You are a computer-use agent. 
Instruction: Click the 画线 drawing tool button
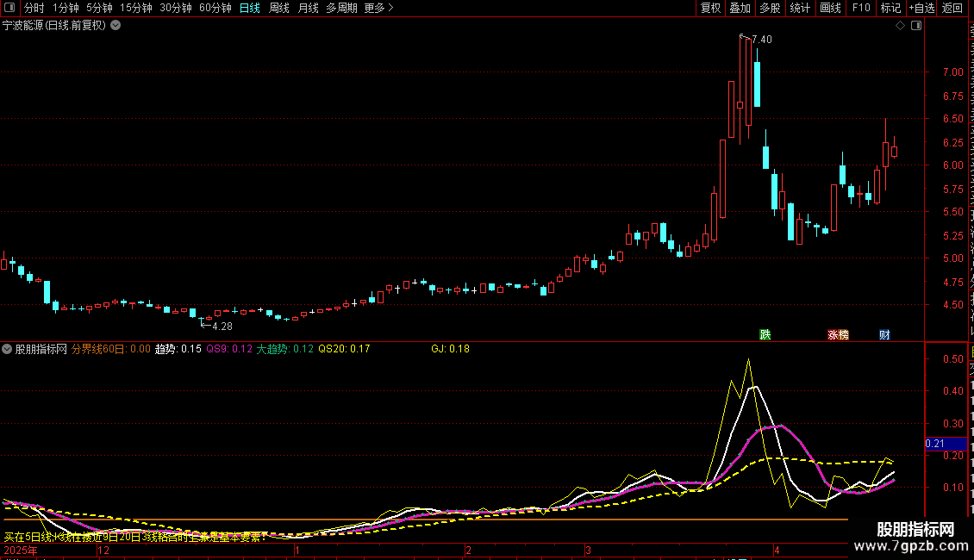click(831, 8)
